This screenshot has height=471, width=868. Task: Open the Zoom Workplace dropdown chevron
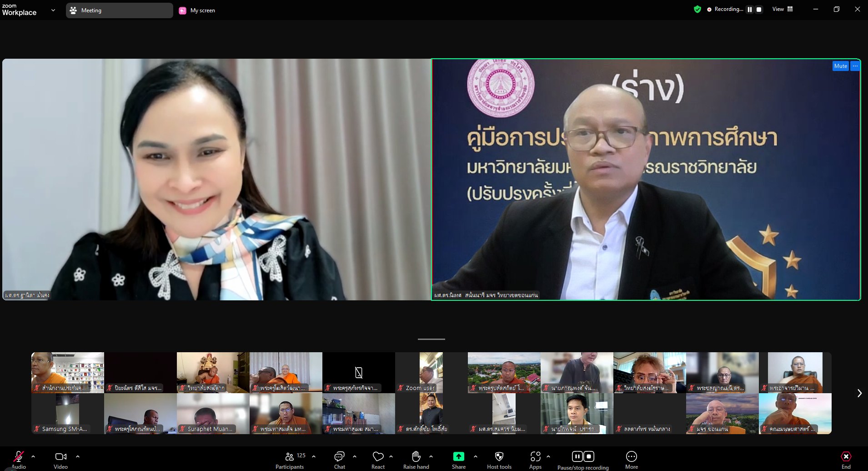click(53, 10)
